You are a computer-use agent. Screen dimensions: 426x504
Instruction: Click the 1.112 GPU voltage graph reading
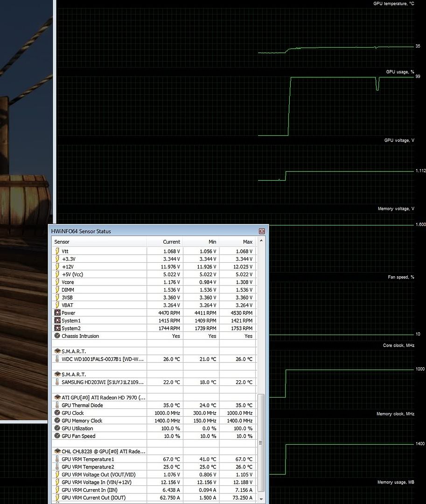[x=420, y=171]
